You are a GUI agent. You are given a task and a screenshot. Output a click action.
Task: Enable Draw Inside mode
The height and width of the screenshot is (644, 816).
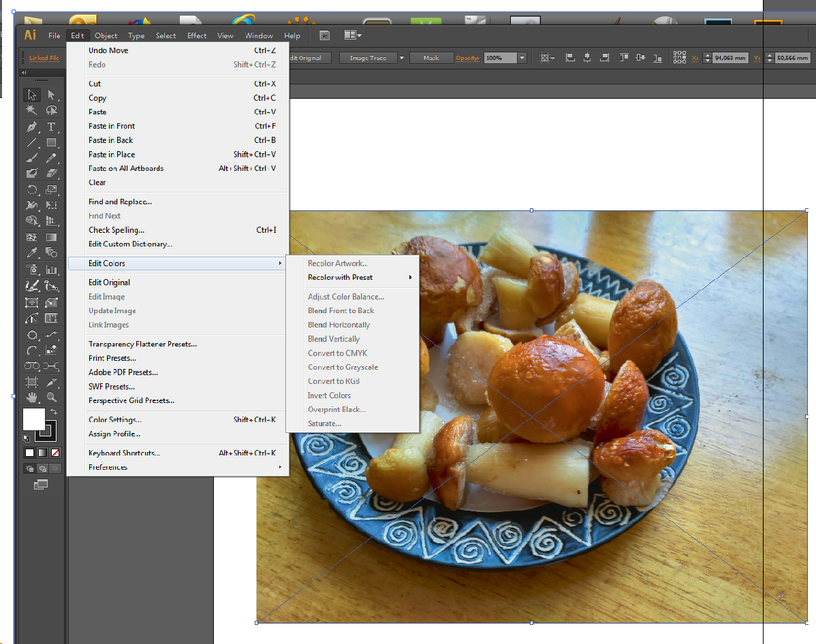pyautogui.click(x=55, y=468)
